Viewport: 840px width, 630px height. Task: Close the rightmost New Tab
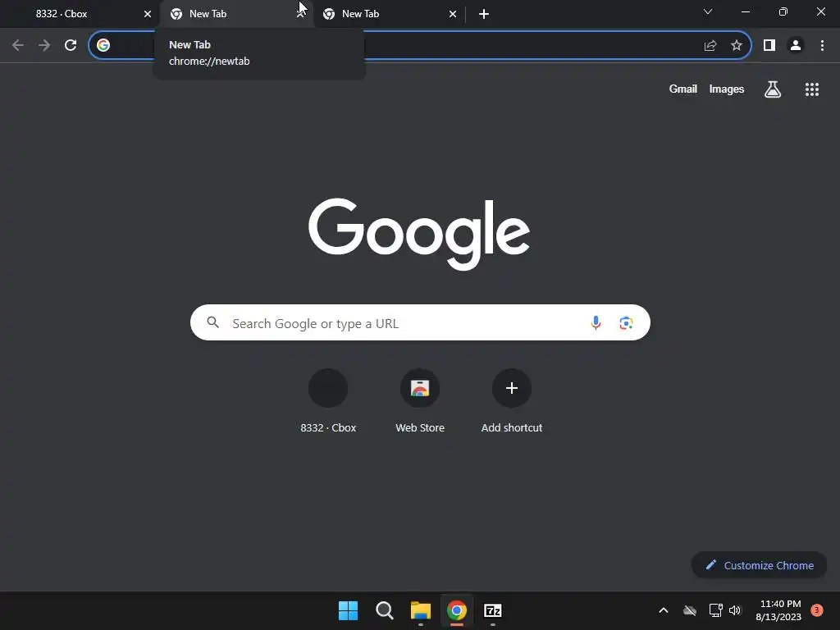453,14
